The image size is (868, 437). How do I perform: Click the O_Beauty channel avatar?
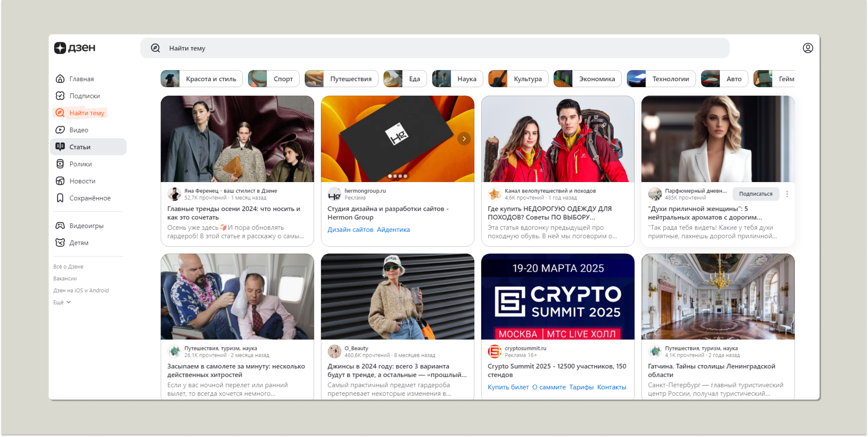[334, 351]
